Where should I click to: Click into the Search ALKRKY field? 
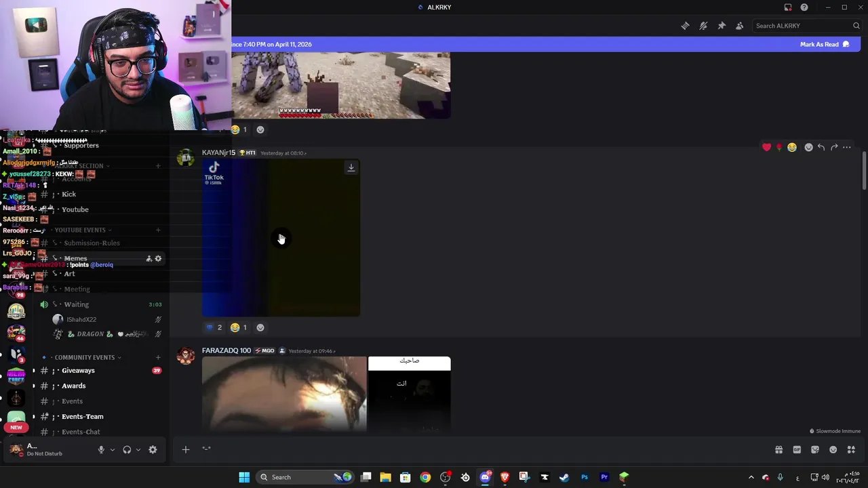point(807,26)
